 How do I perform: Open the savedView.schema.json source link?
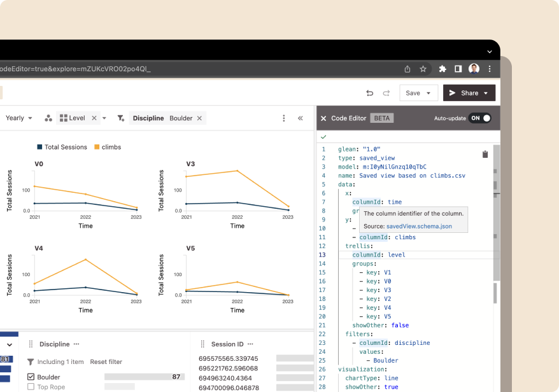(x=419, y=227)
